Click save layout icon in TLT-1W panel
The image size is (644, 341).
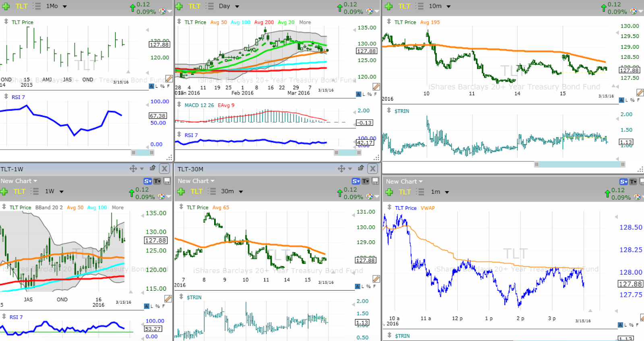pos(167,181)
